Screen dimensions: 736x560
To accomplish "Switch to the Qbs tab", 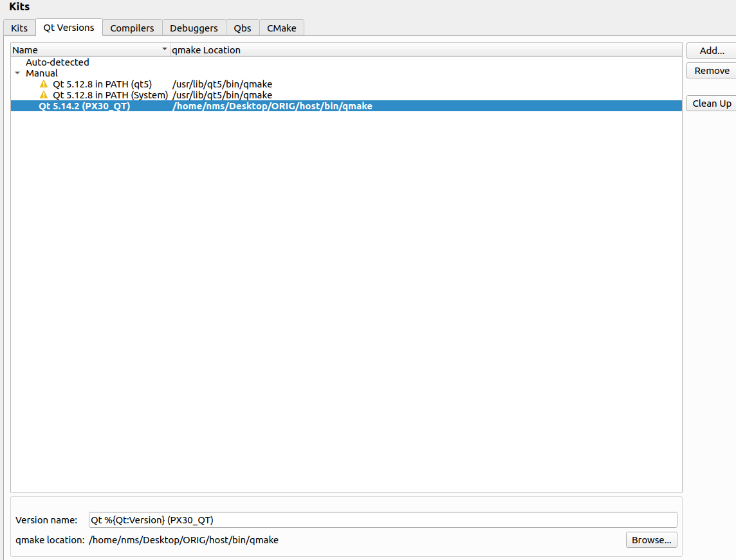I will (243, 28).
